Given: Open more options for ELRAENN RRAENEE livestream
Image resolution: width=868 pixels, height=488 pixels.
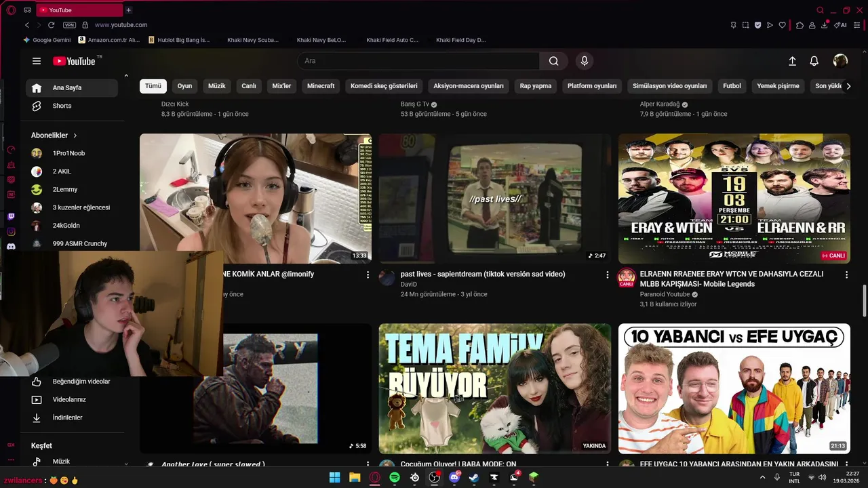Looking at the screenshot, I should pos(846,274).
